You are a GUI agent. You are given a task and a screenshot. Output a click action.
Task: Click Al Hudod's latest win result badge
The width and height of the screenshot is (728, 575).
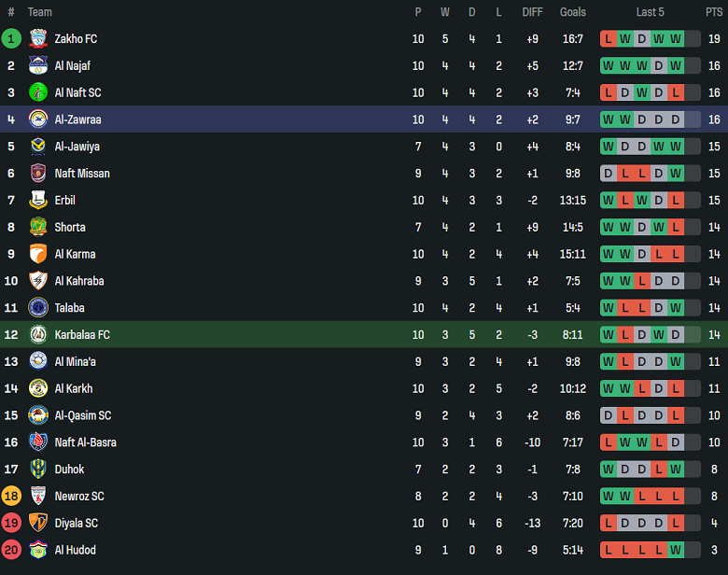point(676,550)
